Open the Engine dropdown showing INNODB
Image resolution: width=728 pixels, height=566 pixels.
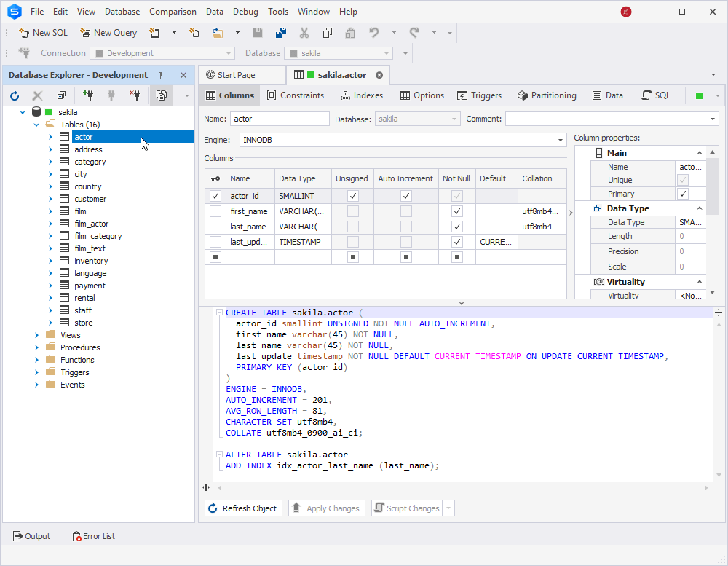click(x=560, y=139)
